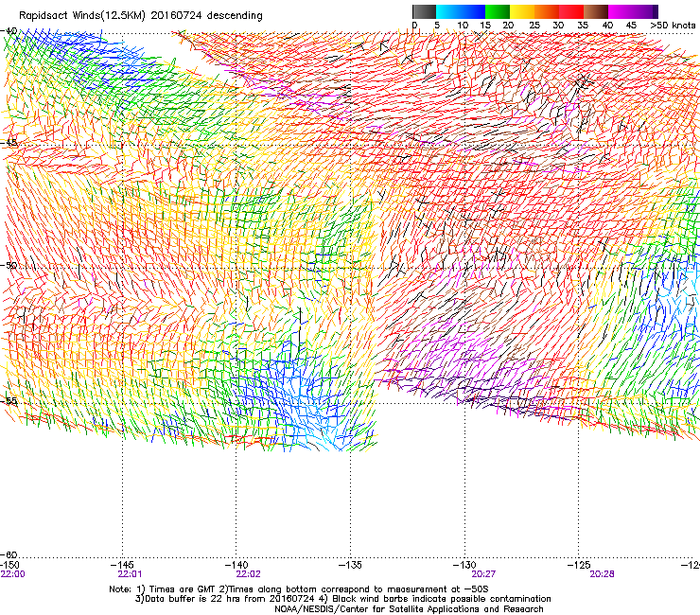Click the '>50 knots' legend label
Screen dimensions: 700x615
coord(673,25)
